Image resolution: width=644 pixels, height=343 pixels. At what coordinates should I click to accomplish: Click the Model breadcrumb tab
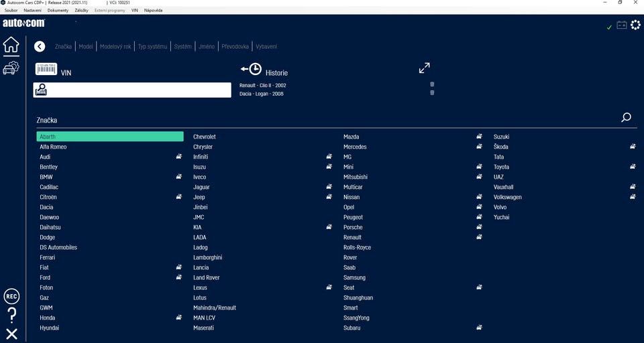pos(86,47)
